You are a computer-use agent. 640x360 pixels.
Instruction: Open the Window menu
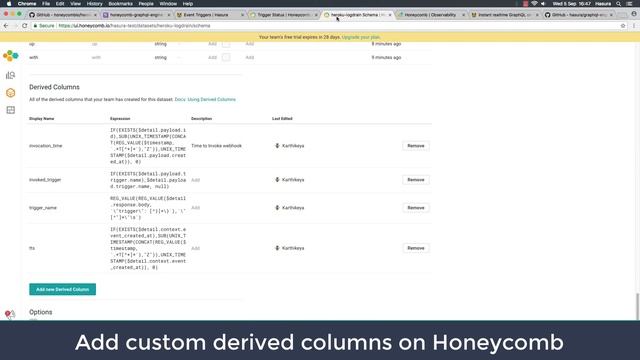coord(168,4)
